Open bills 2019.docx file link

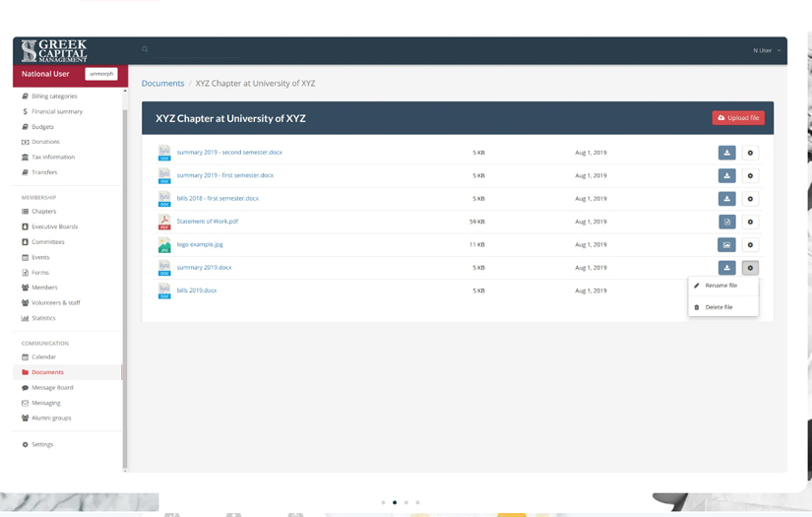click(197, 291)
